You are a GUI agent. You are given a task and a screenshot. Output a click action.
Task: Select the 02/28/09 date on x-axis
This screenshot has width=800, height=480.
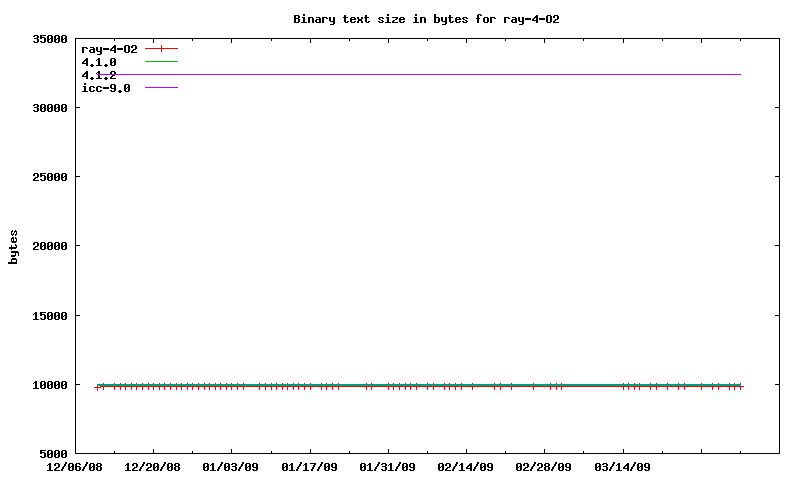point(544,467)
